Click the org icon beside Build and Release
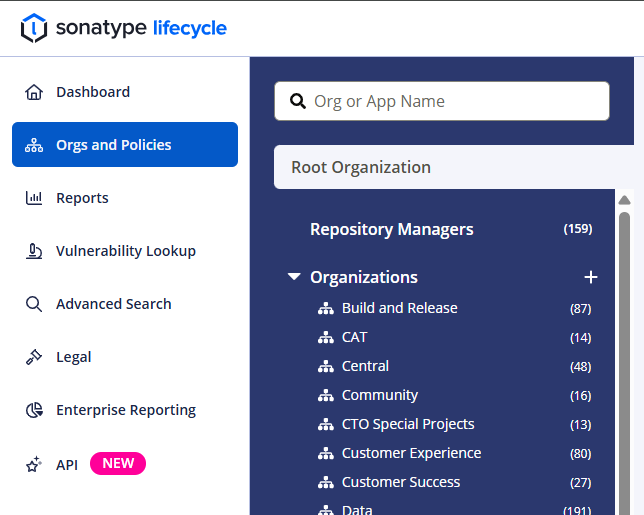Image resolution: width=644 pixels, height=515 pixels. pyautogui.click(x=326, y=308)
